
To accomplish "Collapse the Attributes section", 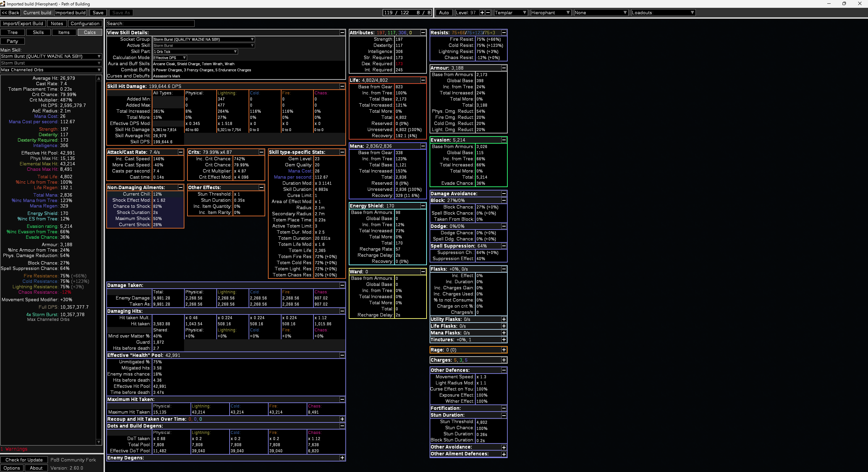I will point(423,33).
